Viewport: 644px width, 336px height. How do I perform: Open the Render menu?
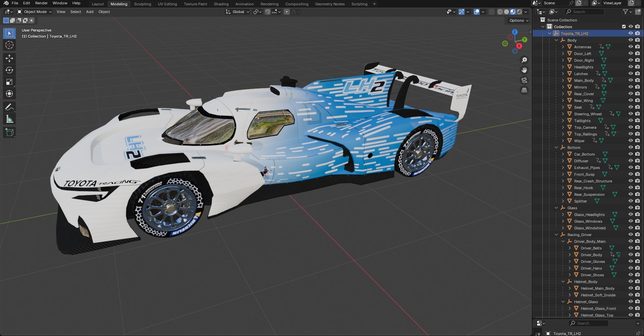coord(41,3)
